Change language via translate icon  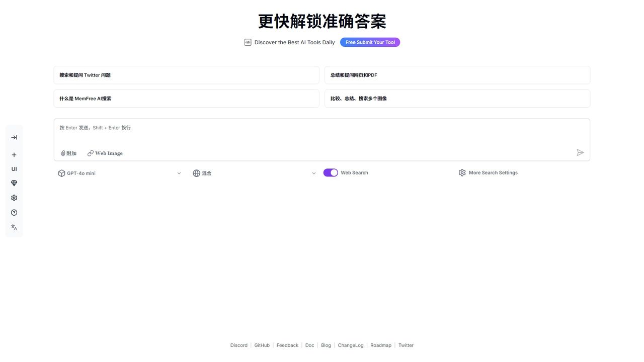[14, 227]
